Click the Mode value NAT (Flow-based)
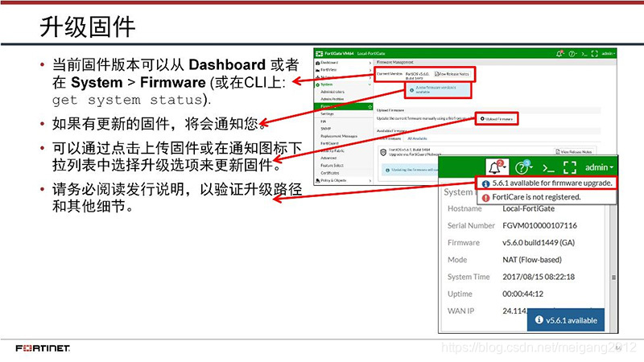Image resolution: width=644 pixels, height=362 pixels. pyautogui.click(x=532, y=260)
